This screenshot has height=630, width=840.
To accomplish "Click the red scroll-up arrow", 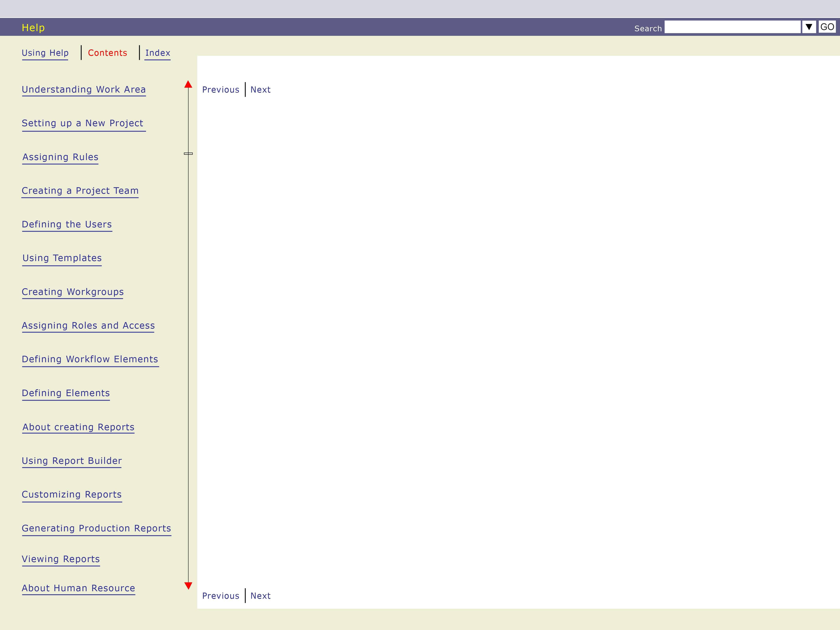I will [188, 84].
